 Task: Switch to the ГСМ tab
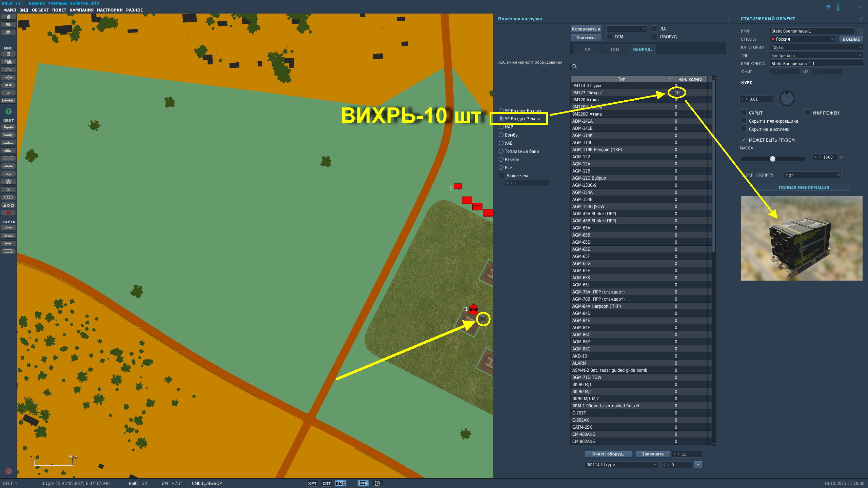pos(615,49)
